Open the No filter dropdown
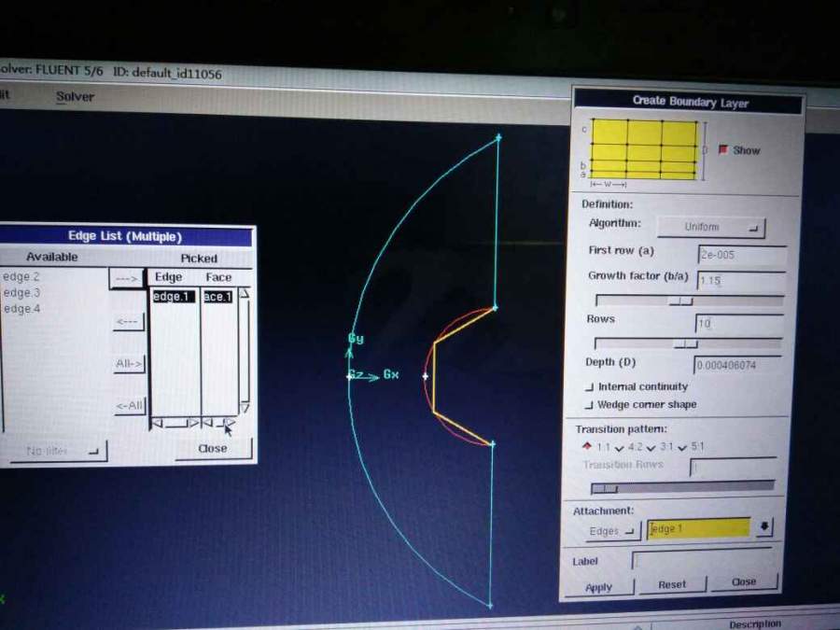 (58, 452)
